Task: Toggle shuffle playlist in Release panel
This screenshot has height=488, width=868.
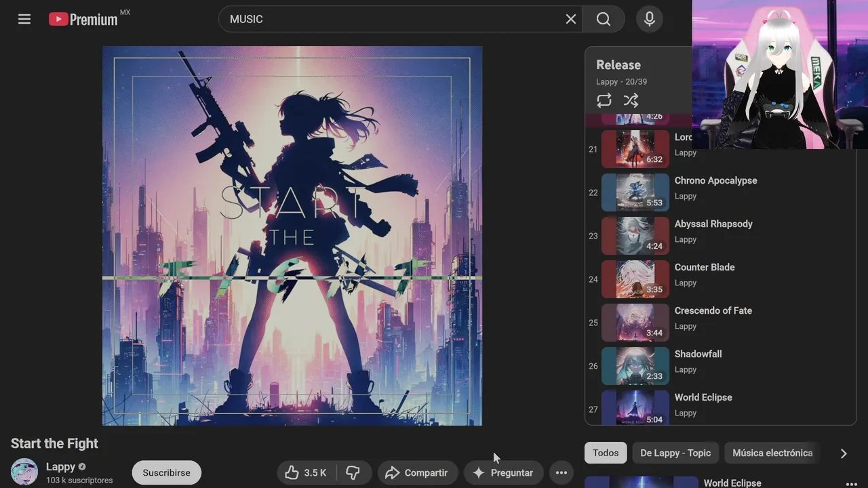Action: (x=631, y=100)
